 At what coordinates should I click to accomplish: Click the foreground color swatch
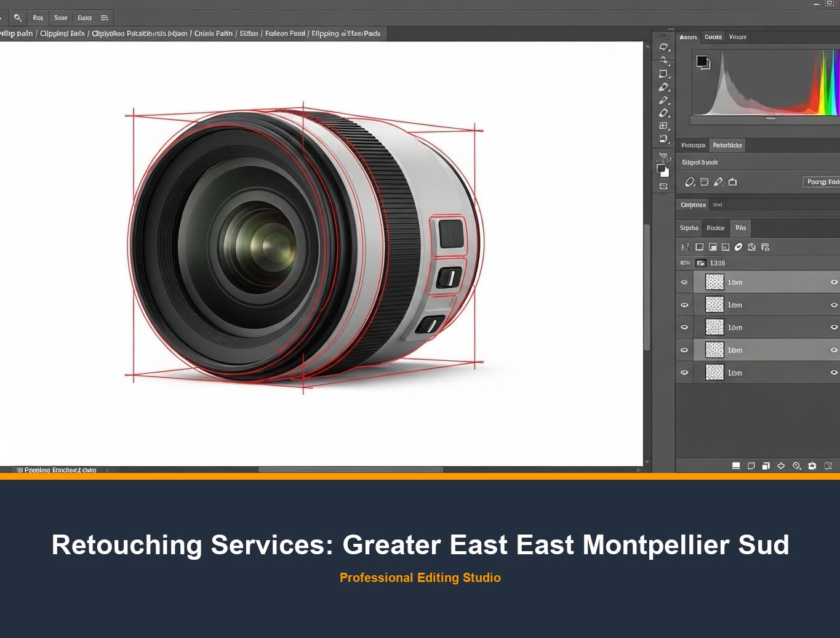660,168
